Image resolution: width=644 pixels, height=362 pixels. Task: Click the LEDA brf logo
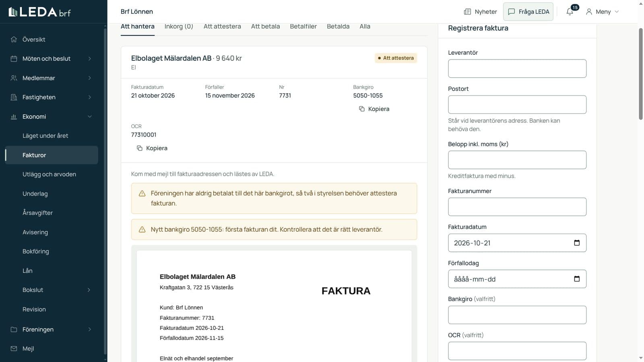coord(39,12)
